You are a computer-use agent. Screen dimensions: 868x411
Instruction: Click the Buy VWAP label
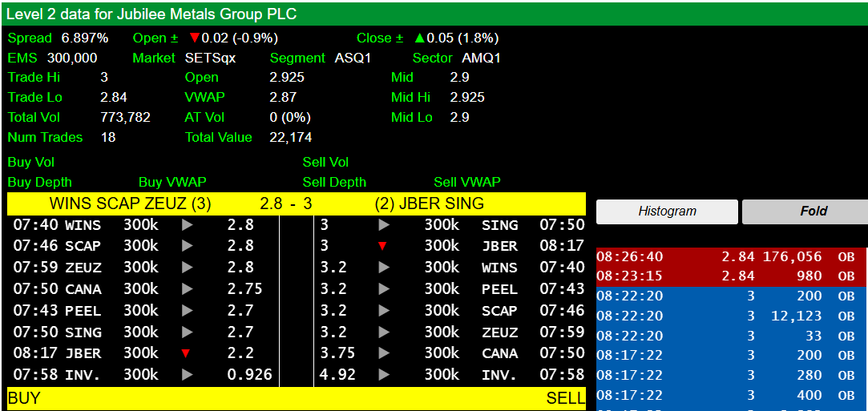[172, 182]
